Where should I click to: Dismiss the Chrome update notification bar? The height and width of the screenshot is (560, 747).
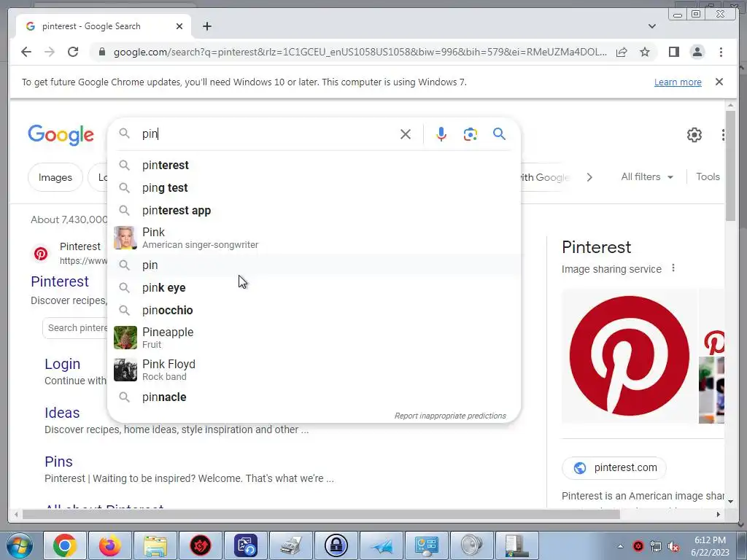coord(719,82)
